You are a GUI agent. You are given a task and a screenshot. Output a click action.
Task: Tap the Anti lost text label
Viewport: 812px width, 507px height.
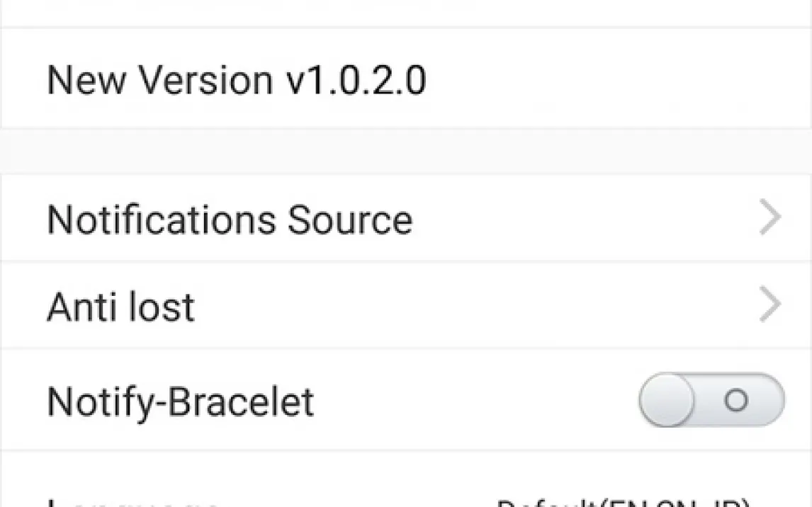[x=120, y=307]
